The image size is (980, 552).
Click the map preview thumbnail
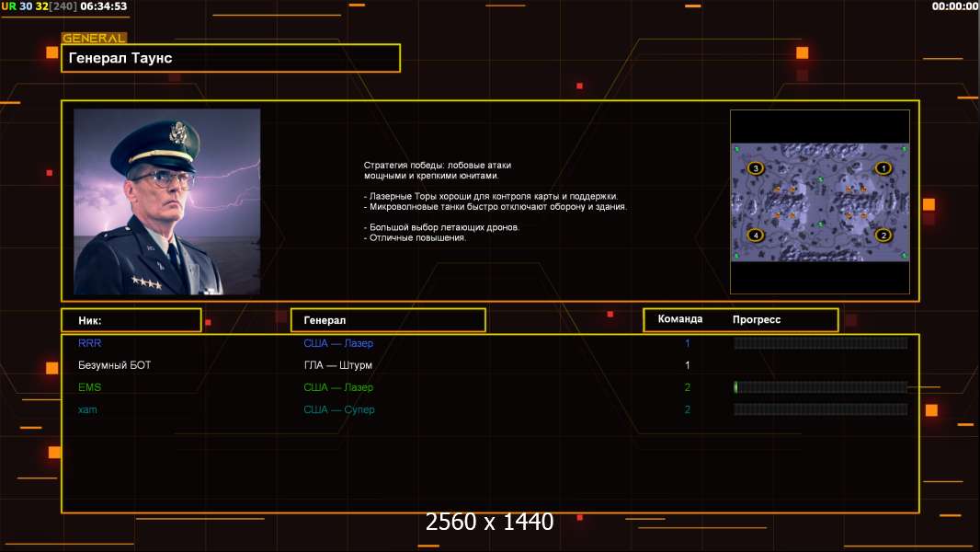[x=820, y=201]
